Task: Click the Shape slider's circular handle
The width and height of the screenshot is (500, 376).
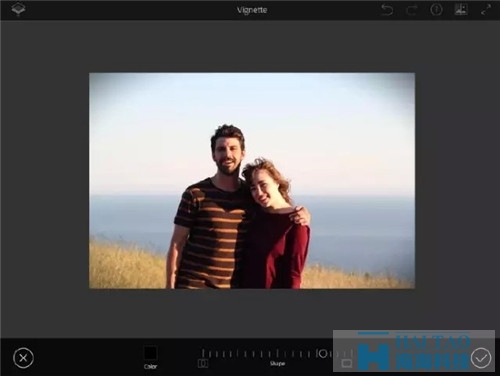Action: (323, 353)
